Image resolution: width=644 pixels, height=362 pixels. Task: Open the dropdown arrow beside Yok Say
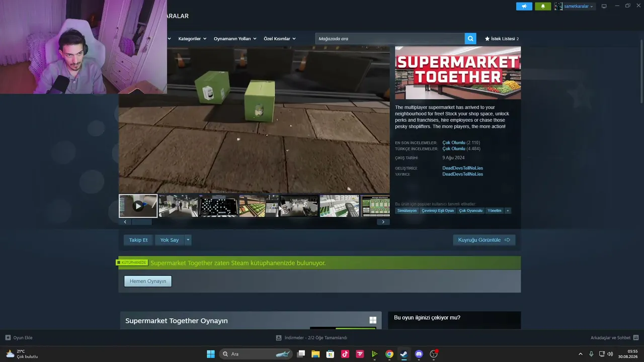(188, 240)
